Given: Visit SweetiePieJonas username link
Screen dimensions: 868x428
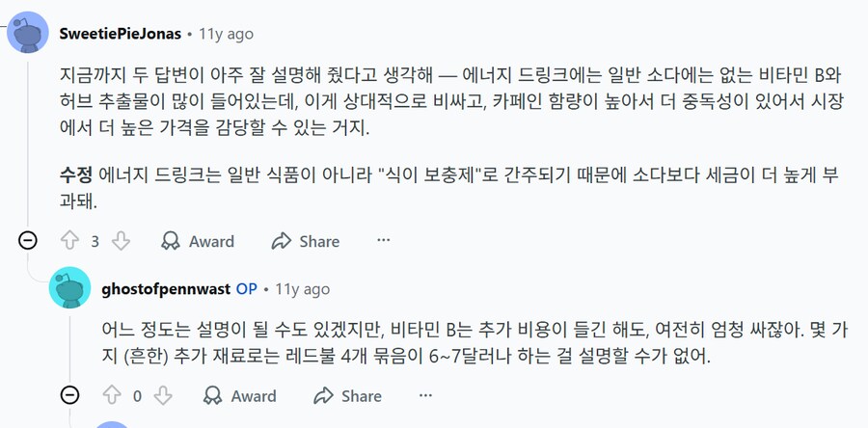Looking at the screenshot, I should pyautogui.click(x=120, y=34).
